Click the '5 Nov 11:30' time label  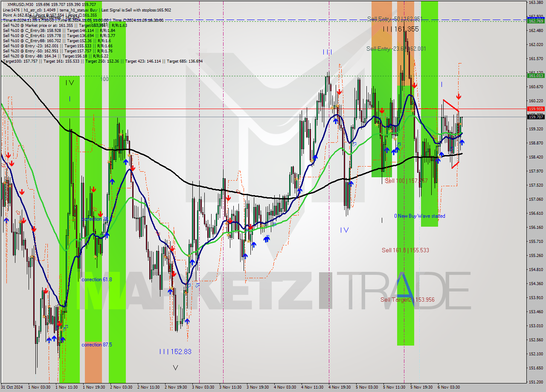(394, 387)
